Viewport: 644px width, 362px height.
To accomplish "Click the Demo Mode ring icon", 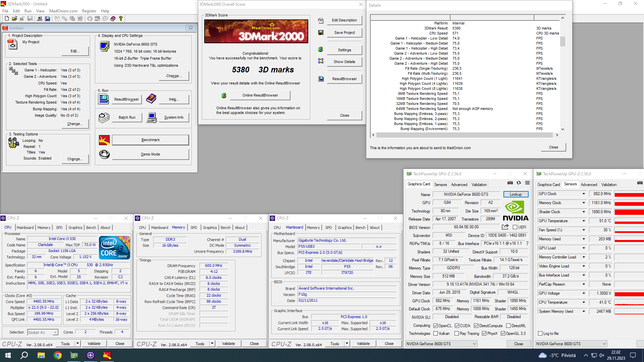I will (x=104, y=154).
